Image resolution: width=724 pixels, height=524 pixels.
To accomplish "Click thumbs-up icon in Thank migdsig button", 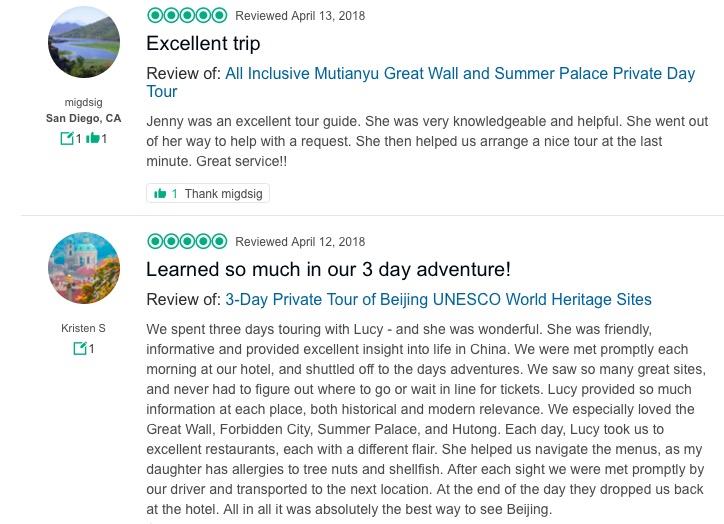I will (160, 193).
